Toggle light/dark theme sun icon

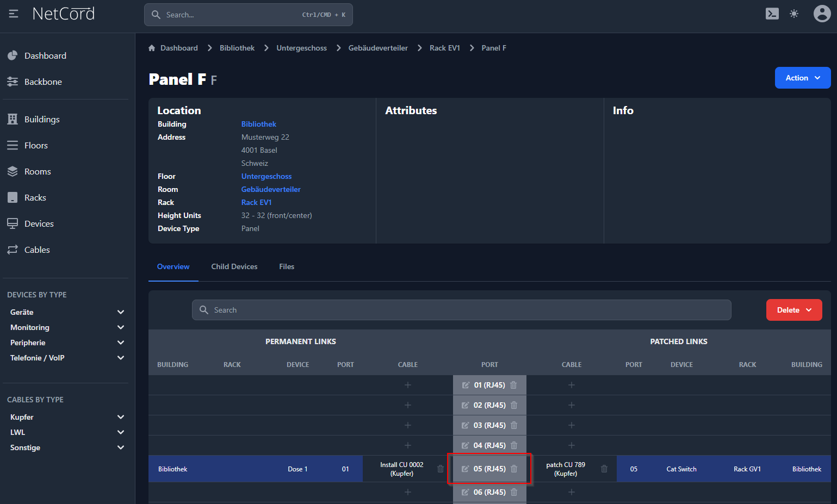coord(794,14)
